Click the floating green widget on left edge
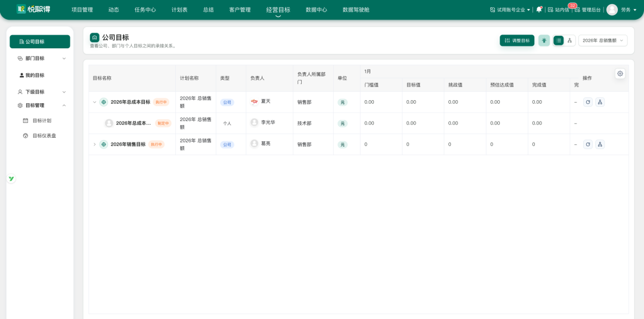 pyautogui.click(x=11, y=179)
